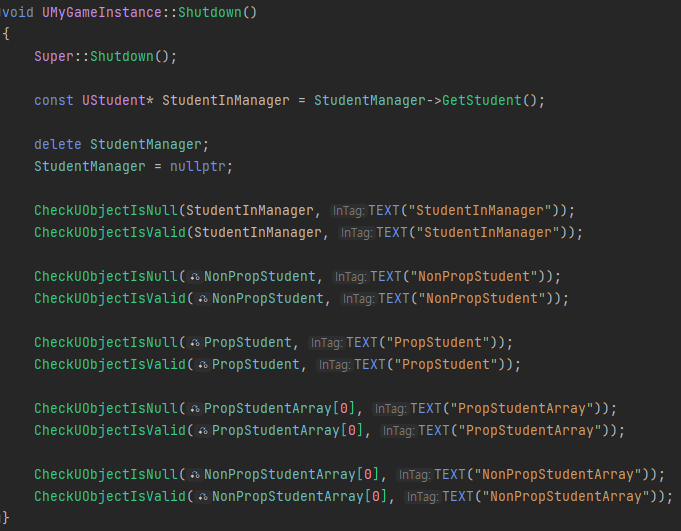Screen dimensions: 681x531
Task: Click the void keyword
Action: click(x=17, y=13)
